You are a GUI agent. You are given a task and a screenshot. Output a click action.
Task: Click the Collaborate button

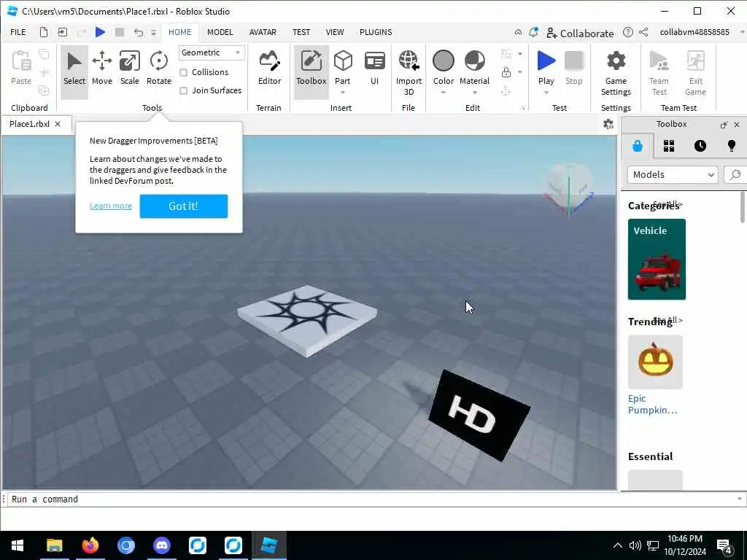pos(580,33)
